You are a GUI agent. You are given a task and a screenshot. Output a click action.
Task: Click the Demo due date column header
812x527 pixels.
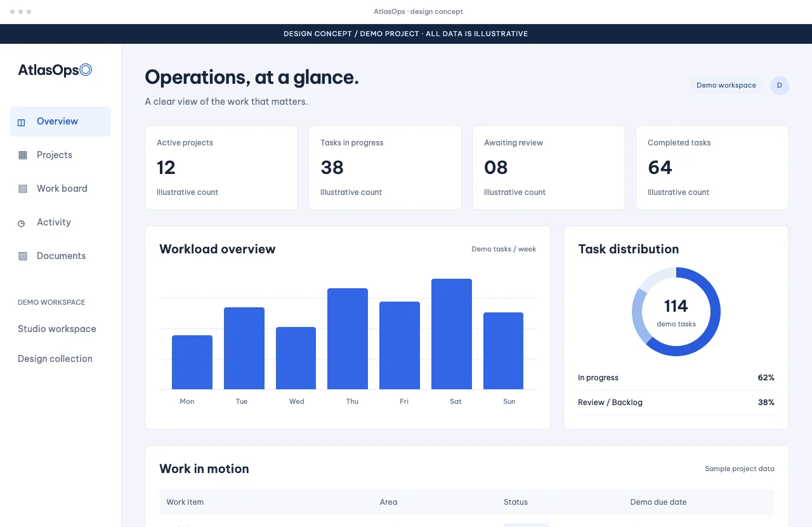click(658, 502)
